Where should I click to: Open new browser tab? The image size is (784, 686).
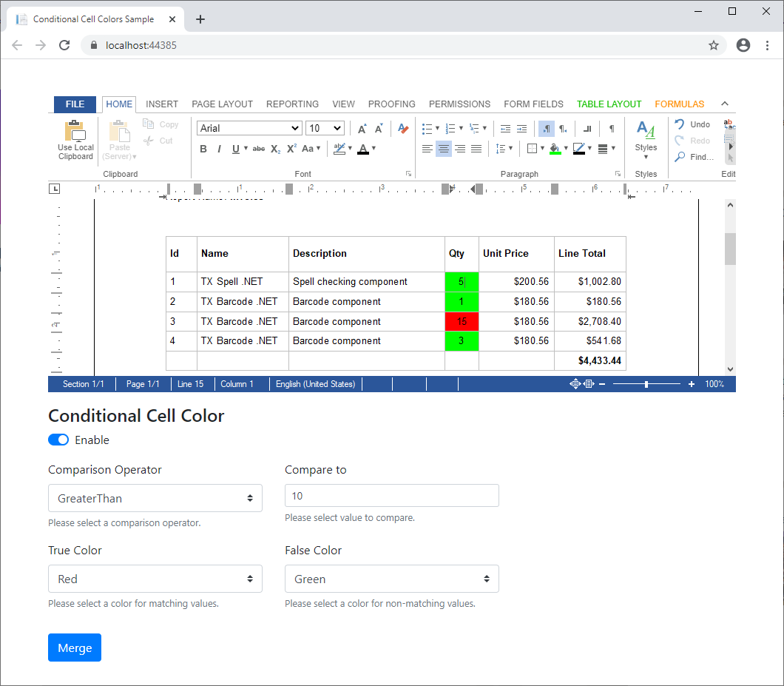pos(200,19)
